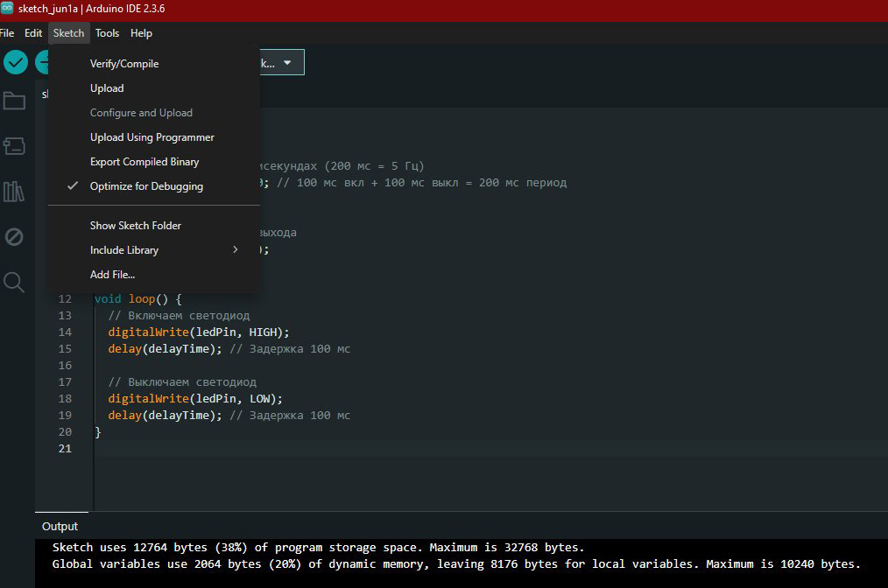Click 'Sketch uses 12764 bytes' output line
The width and height of the screenshot is (888, 588).
[318, 547]
